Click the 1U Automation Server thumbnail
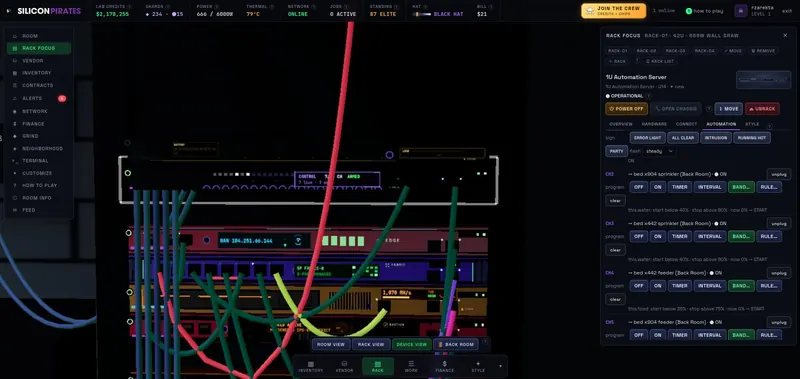800x379 pixels. coord(763,80)
